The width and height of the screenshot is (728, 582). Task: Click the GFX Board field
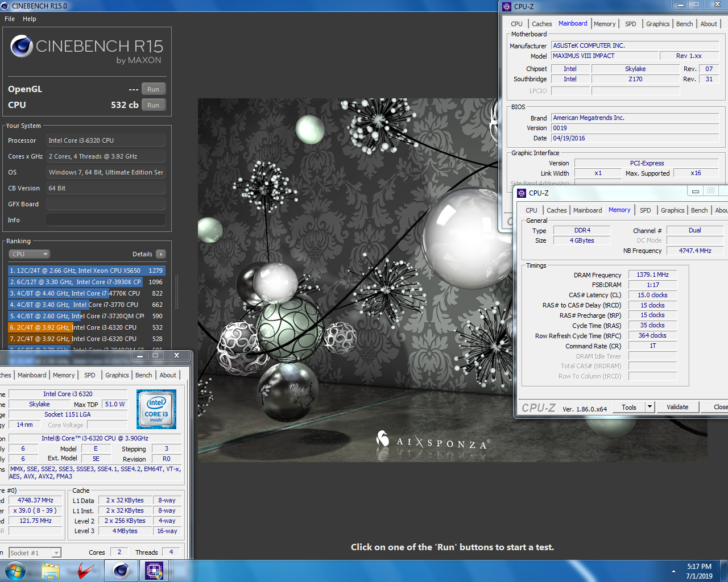pyautogui.click(x=106, y=204)
